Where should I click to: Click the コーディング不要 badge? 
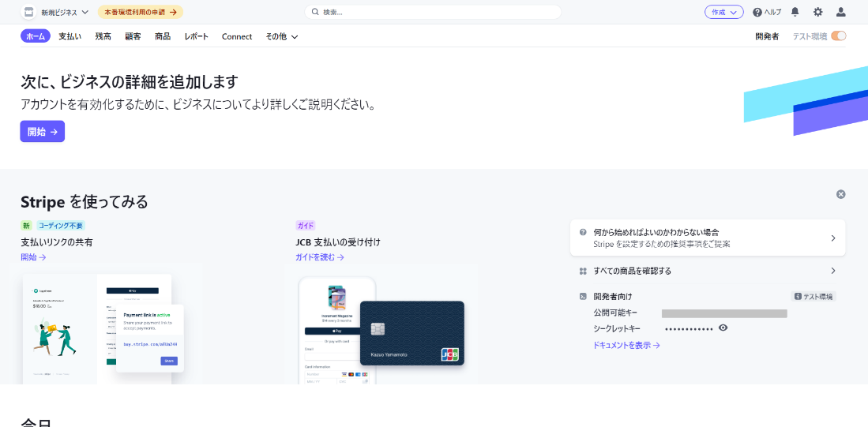[x=61, y=226]
